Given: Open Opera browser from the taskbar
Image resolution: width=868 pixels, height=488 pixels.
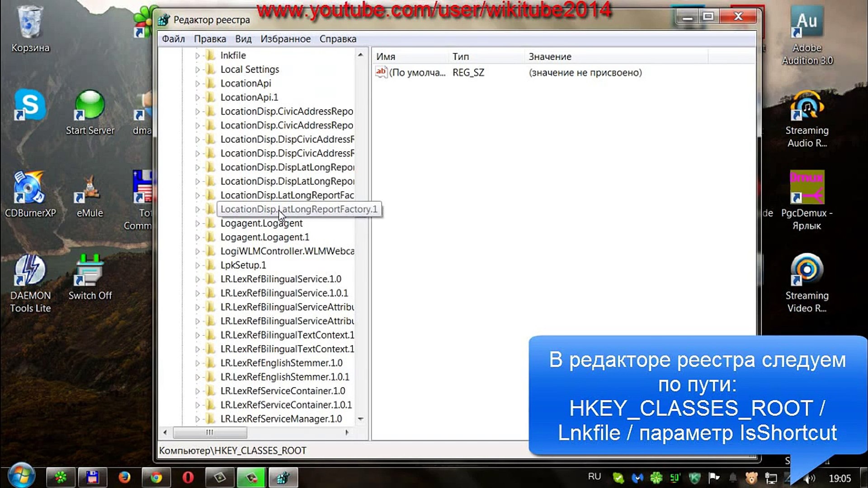Looking at the screenshot, I should pyautogui.click(x=188, y=477).
